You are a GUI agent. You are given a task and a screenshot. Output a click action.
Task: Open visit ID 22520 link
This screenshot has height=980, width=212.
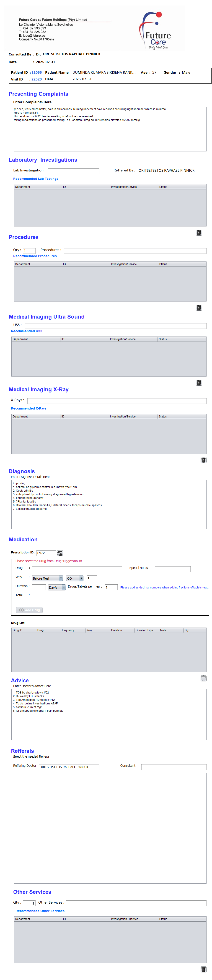37,79
